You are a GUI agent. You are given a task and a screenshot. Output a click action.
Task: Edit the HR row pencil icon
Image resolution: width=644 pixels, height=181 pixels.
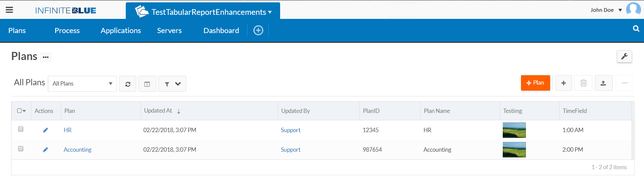[45, 130]
